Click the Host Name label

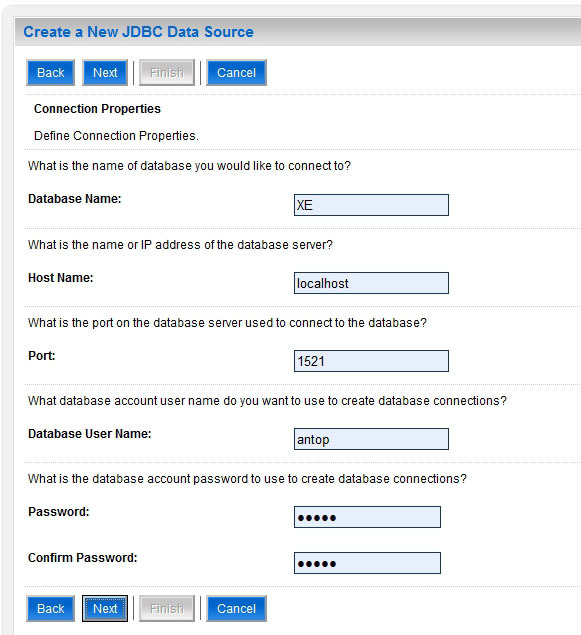(x=61, y=278)
